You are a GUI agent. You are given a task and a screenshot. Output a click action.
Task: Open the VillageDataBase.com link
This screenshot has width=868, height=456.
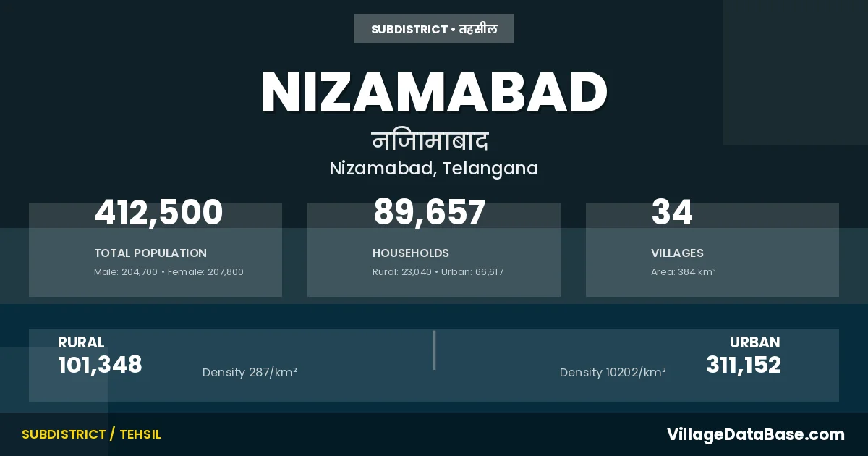coord(755,434)
